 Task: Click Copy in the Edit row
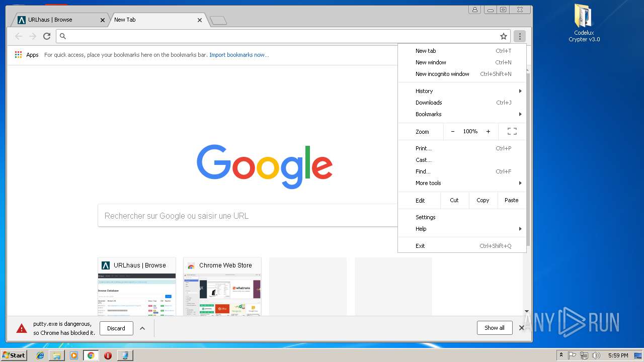pyautogui.click(x=483, y=200)
